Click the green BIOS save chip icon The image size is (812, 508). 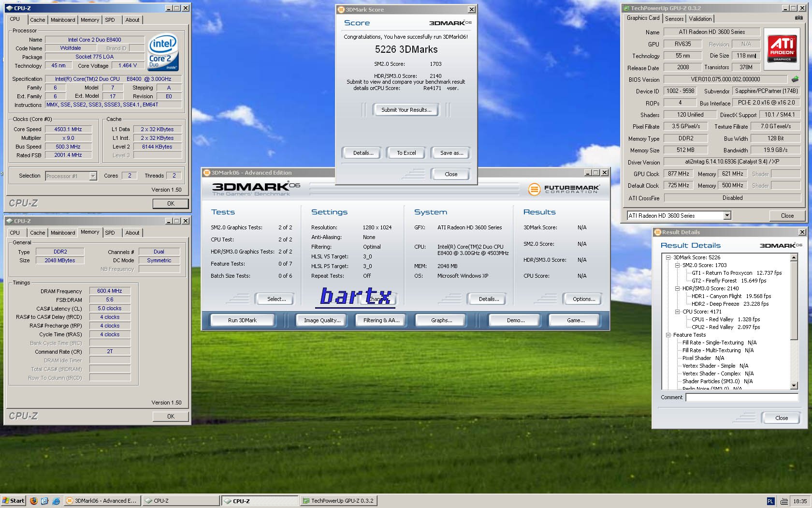click(x=795, y=79)
